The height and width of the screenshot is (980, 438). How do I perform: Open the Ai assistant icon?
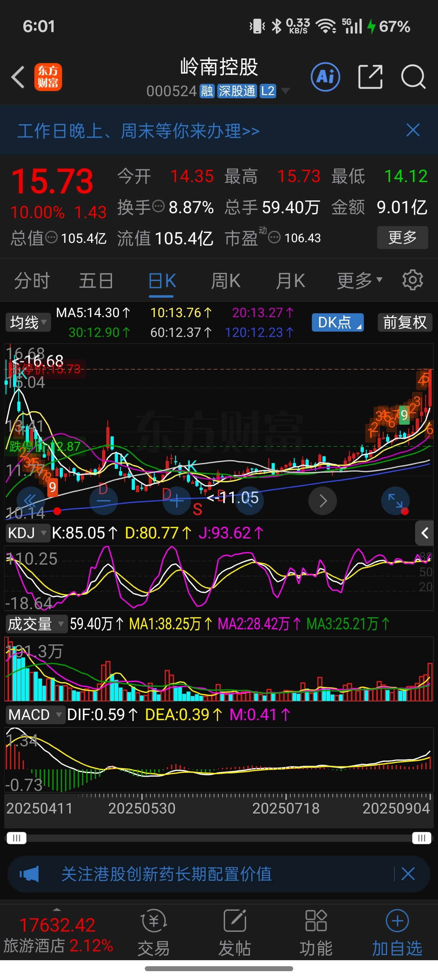pos(325,77)
